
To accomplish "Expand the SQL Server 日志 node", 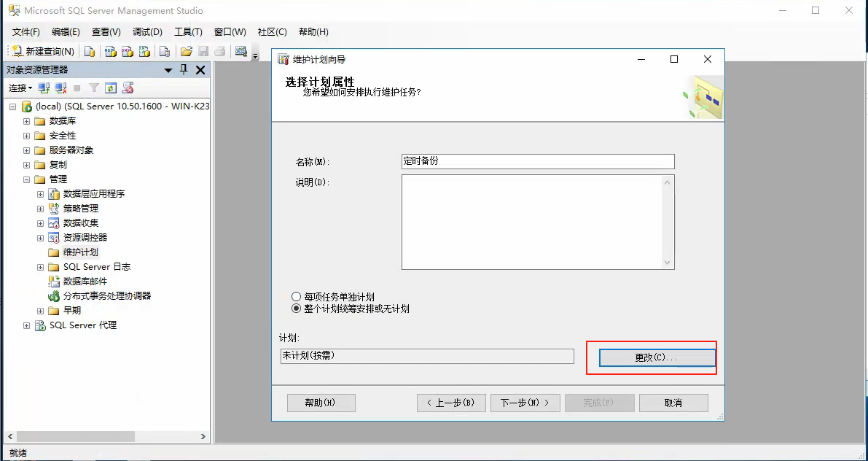I will tap(39, 266).
